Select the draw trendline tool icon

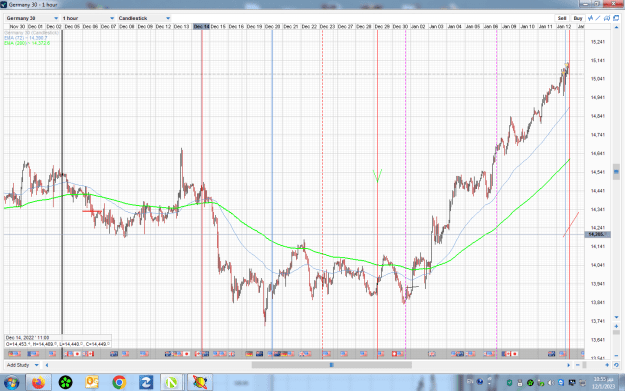pos(598,18)
